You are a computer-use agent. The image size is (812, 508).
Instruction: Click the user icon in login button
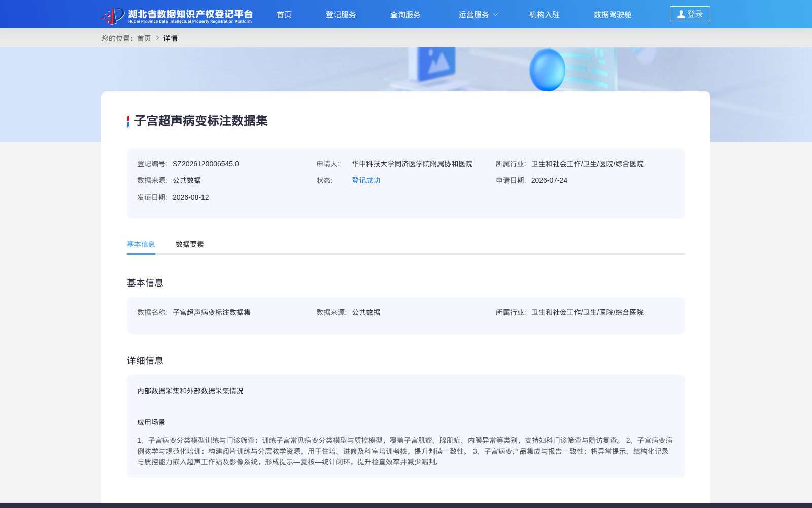681,14
